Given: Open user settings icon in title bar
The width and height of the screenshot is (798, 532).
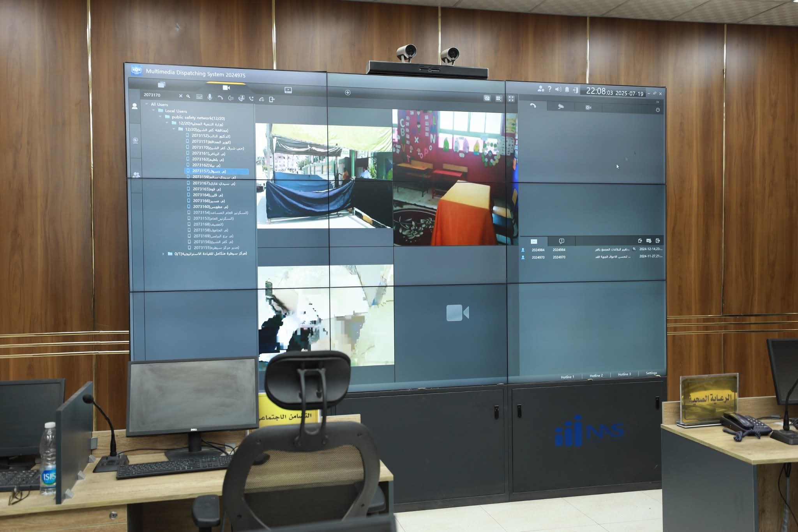Looking at the screenshot, I should (541, 89).
